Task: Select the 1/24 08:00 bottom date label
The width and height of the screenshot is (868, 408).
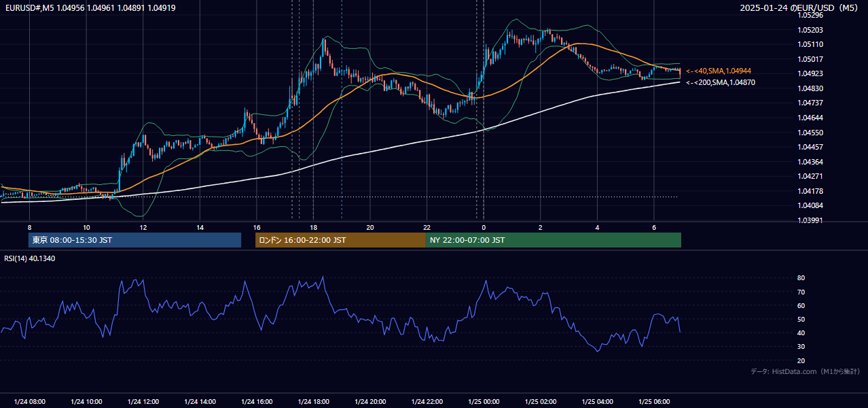Action: click(29, 402)
